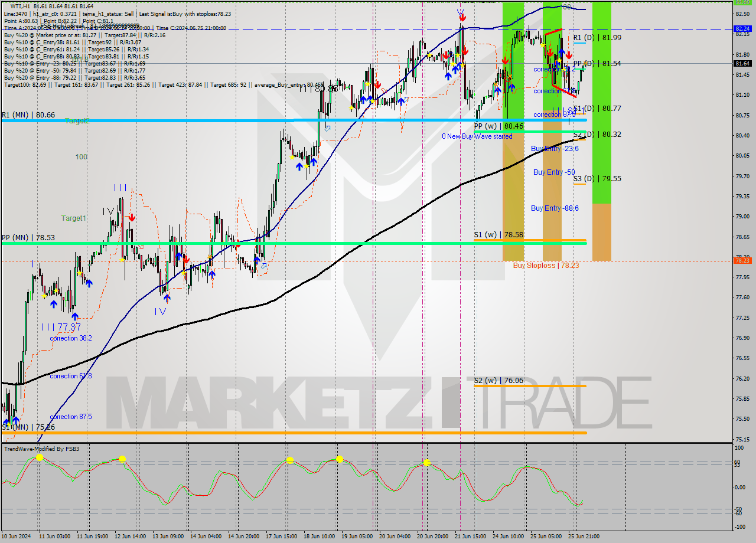Click the 80.05 price scale value
Image resolution: width=756 pixels, height=543 pixels.
click(x=742, y=156)
